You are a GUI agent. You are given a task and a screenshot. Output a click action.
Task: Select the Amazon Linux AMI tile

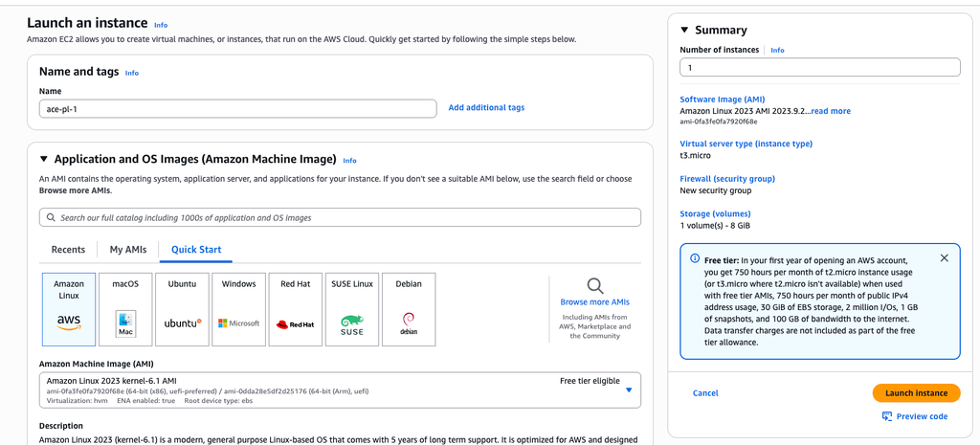(69, 309)
